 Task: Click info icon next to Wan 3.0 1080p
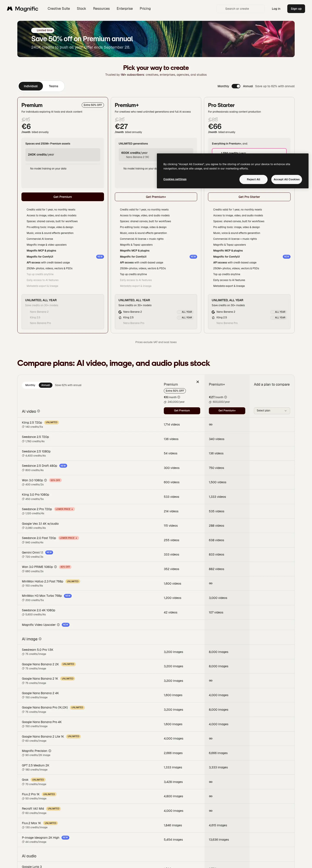45,480
